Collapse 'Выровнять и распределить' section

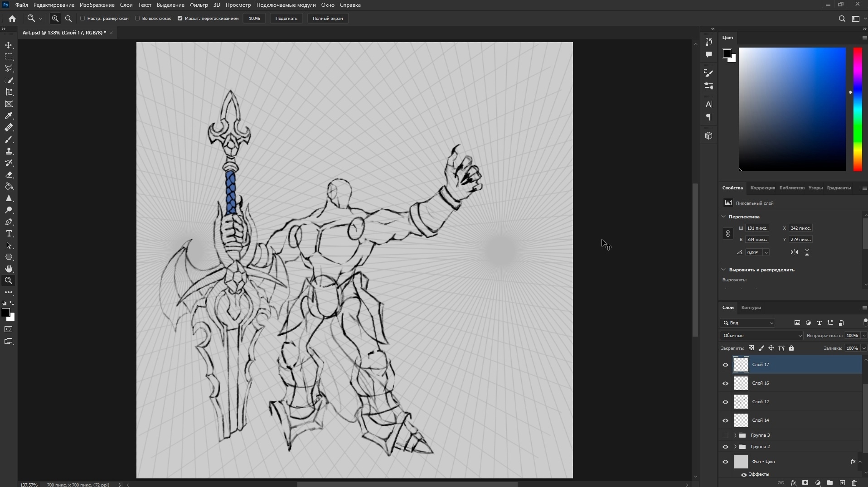click(x=723, y=270)
